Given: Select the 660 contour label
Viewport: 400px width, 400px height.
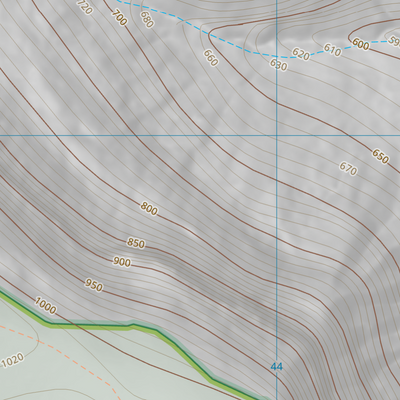Looking at the screenshot, I should [211, 58].
